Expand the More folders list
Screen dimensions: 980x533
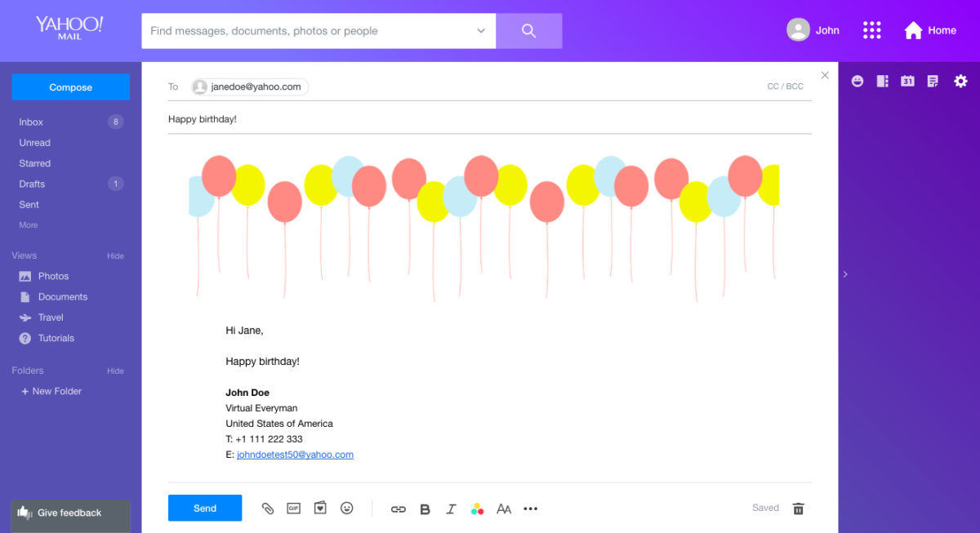(28, 224)
